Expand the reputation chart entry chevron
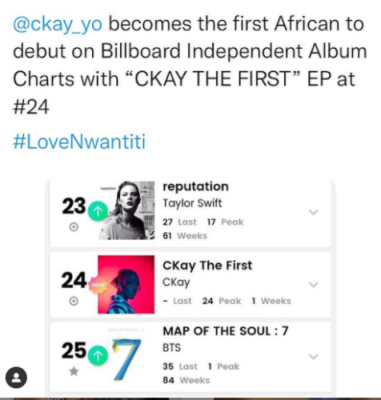 (x=313, y=212)
